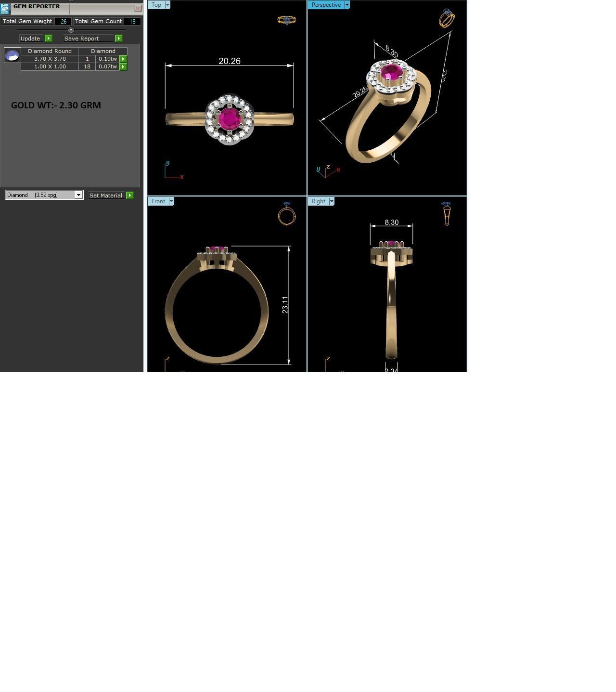
Task: Open the Front viewport dropdown arrow
Action: (171, 201)
